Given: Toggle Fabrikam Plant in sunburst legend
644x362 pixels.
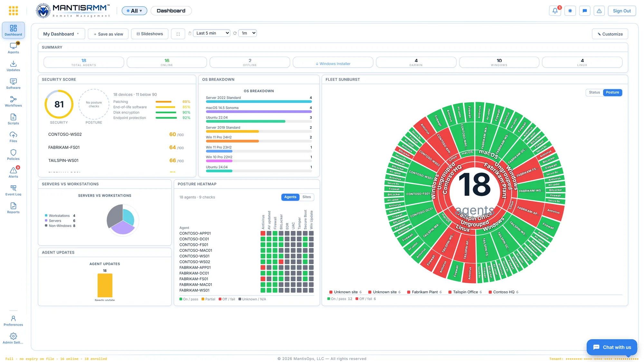Looking at the screenshot, I should click(x=424, y=292).
